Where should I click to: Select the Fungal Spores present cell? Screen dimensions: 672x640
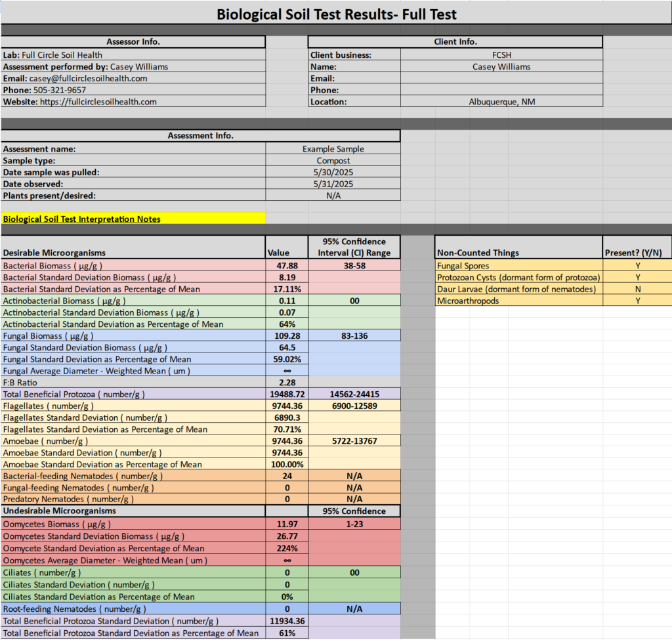tap(637, 266)
